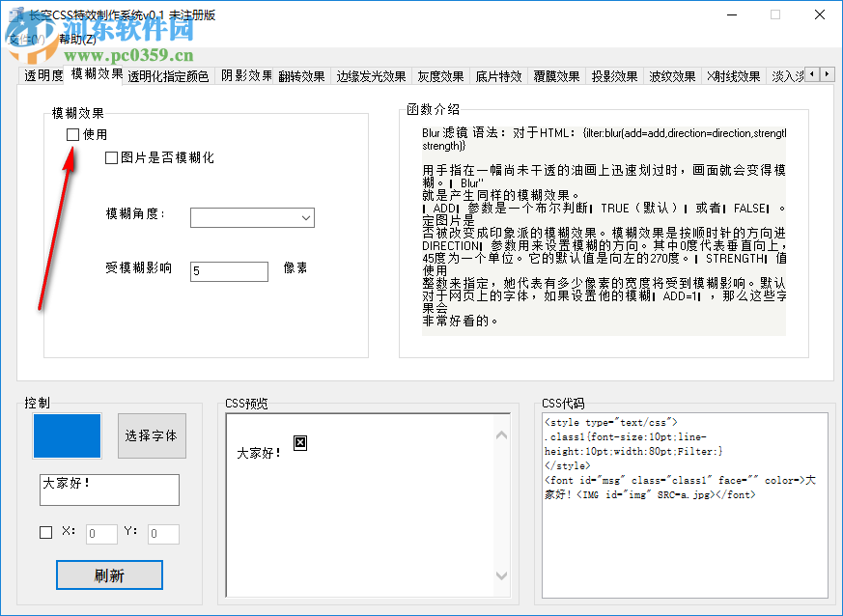The image size is (843, 616).
Task: Enable the 使用 checkbox
Action: tap(72, 134)
